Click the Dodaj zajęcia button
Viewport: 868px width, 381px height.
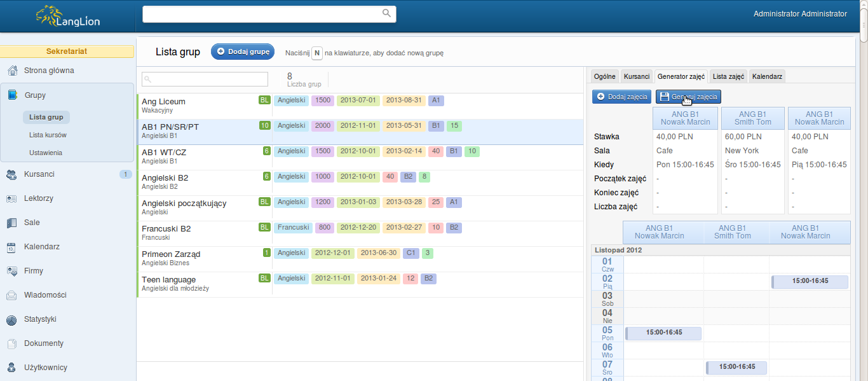pos(621,97)
